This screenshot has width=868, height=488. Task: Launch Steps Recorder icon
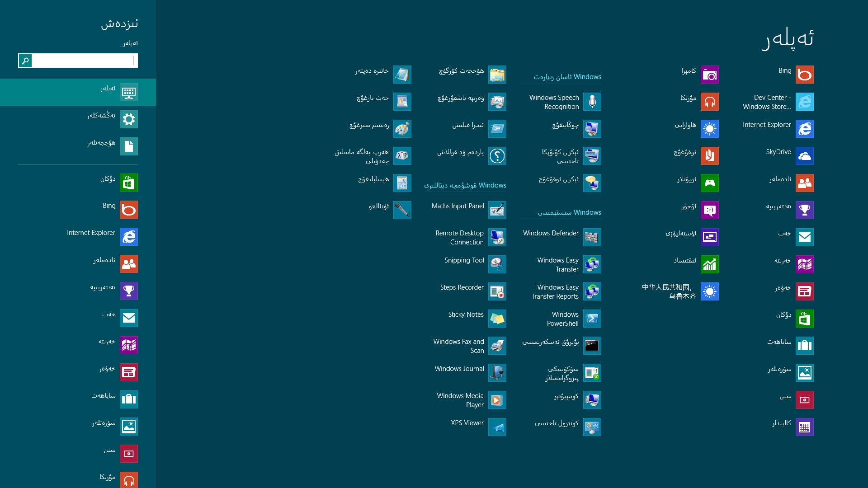coord(497,291)
